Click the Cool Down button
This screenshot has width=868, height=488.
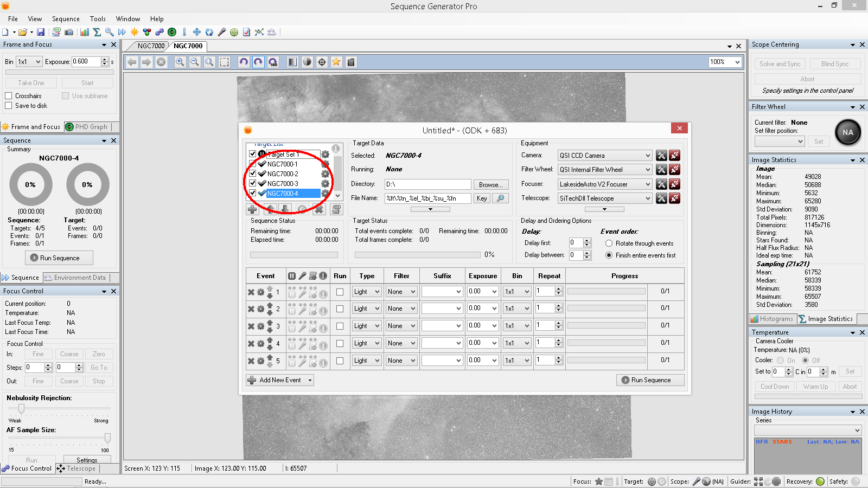point(775,387)
